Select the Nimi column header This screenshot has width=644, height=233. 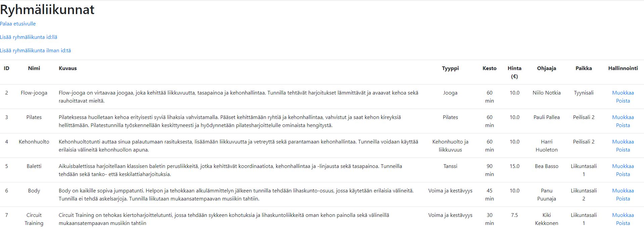pos(34,68)
